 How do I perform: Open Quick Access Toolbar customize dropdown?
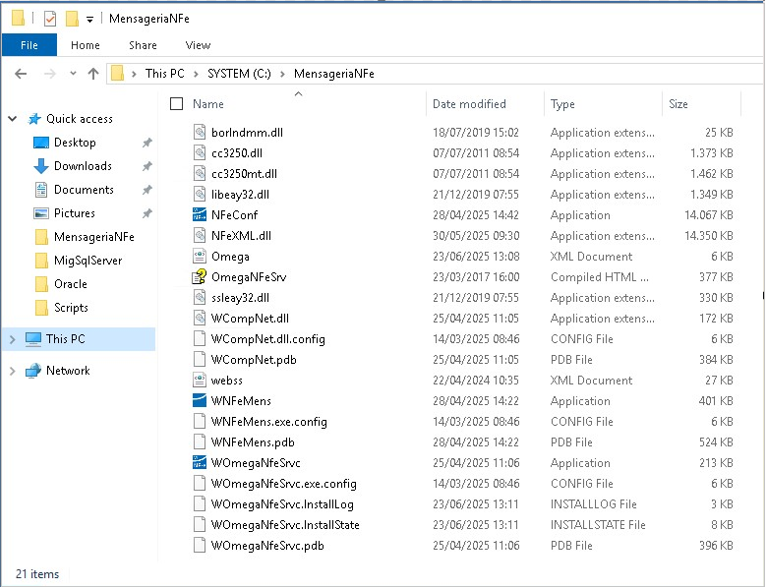tap(90, 19)
